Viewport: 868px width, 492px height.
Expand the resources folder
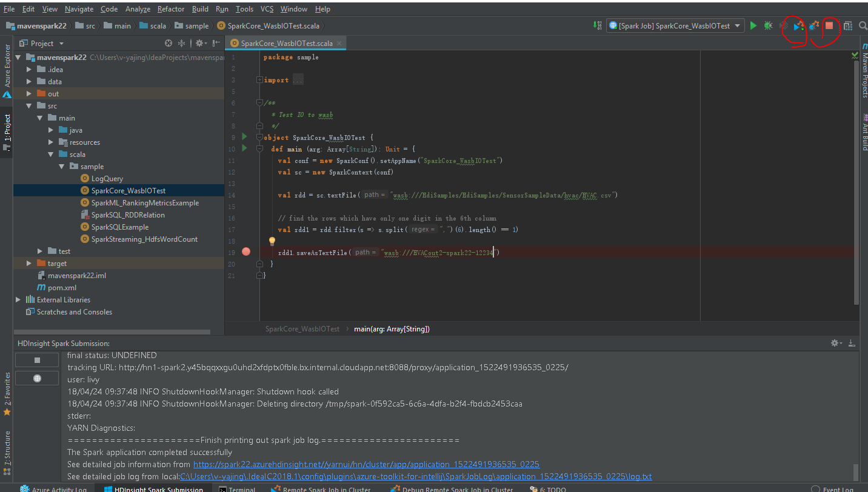point(51,142)
